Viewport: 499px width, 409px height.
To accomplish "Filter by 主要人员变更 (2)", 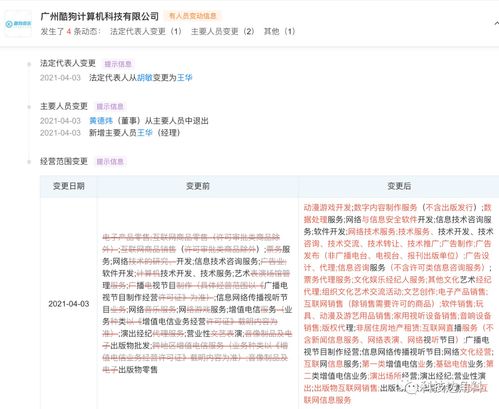I will pyautogui.click(x=222, y=31).
